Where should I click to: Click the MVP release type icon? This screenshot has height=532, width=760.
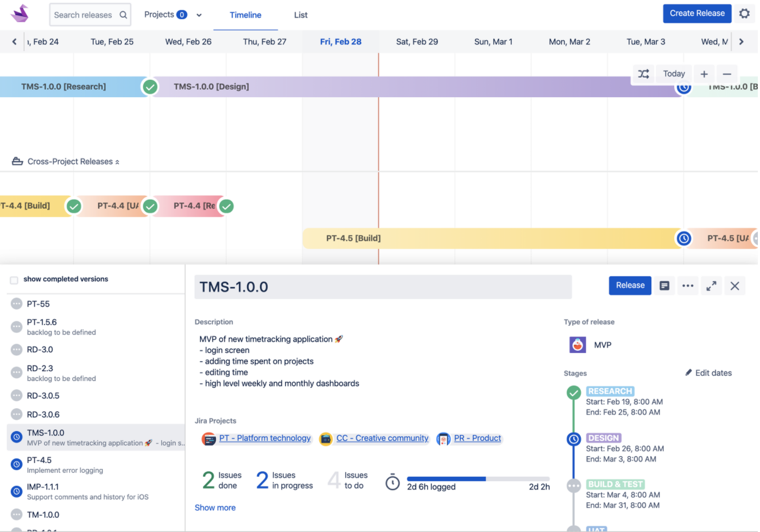pos(577,344)
